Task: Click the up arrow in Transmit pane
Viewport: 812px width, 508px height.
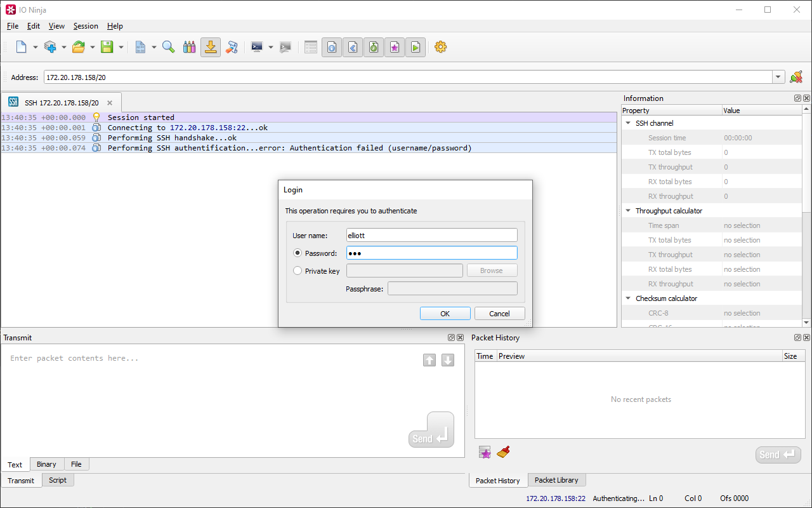Action: [429, 360]
